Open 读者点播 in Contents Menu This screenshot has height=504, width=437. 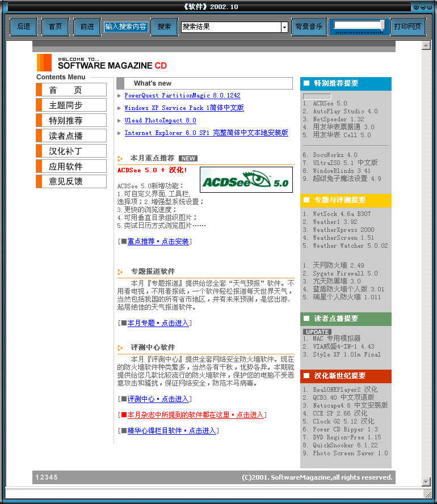tap(71, 135)
